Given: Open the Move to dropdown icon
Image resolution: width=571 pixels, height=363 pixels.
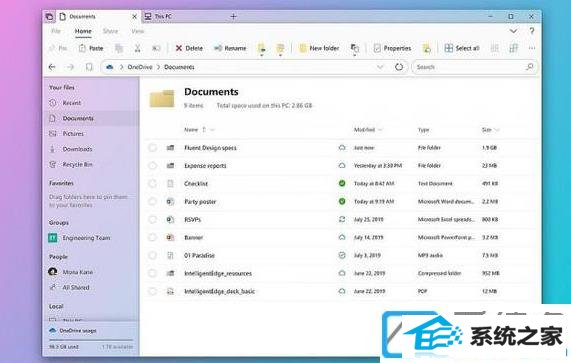Looking at the screenshot, I should tap(261, 49).
